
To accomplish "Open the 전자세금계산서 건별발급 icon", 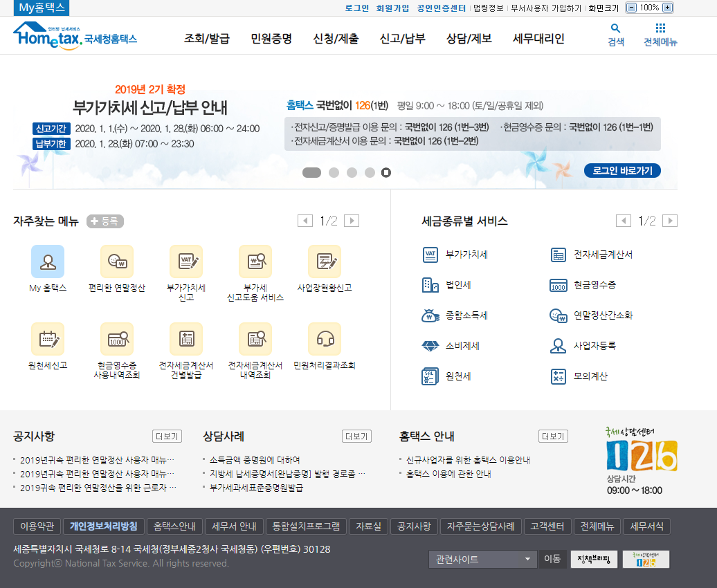I will click(186, 339).
